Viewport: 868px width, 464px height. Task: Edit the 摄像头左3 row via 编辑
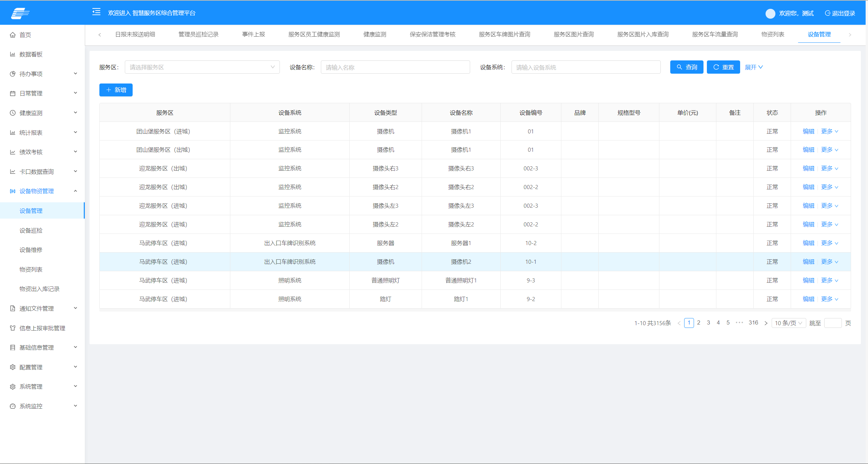[x=808, y=206]
